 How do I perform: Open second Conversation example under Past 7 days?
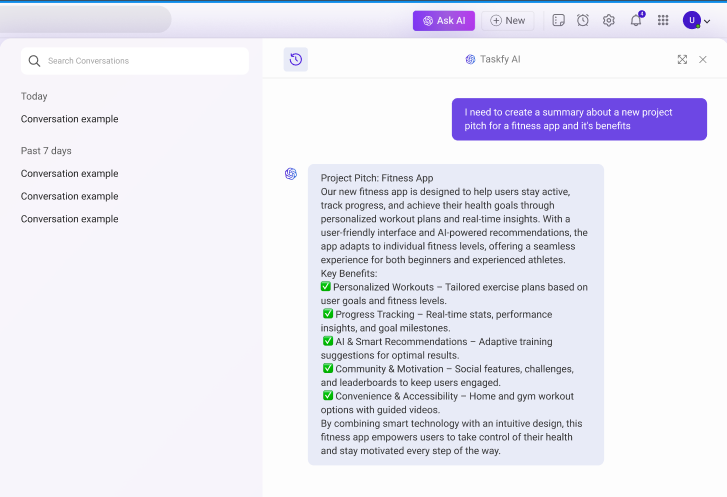(x=70, y=196)
